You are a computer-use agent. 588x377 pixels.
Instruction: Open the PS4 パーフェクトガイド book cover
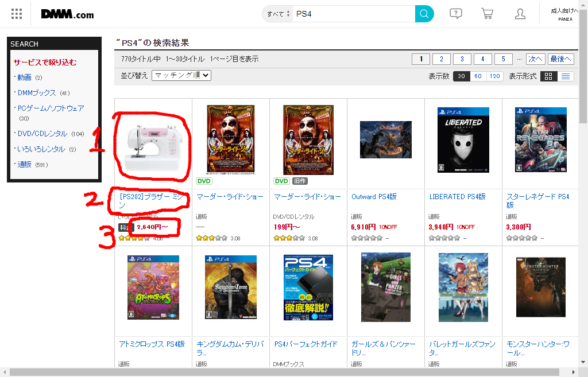click(308, 287)
